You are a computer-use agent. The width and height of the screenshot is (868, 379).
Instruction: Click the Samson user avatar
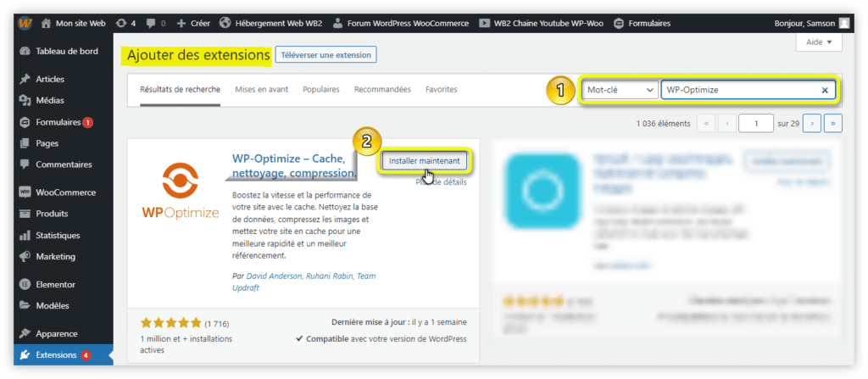pyautogui.click(x=843, y=23)
